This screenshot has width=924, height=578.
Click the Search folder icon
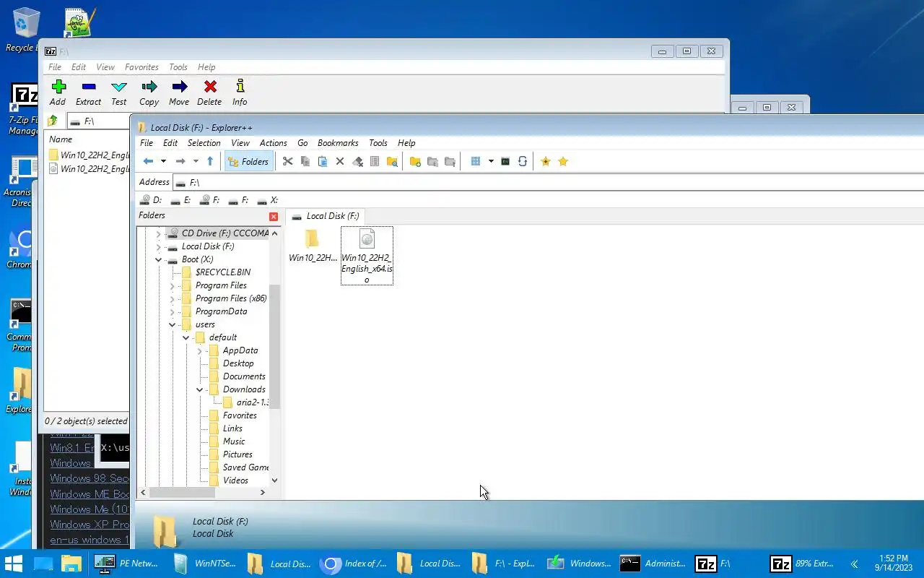tap(392, 161)
